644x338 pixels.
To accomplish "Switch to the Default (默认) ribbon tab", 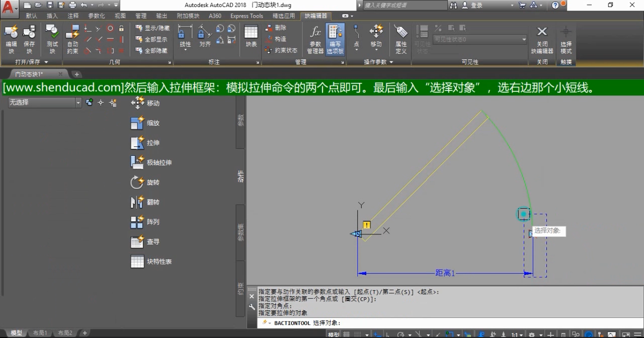I will click(x=32, y=16).
